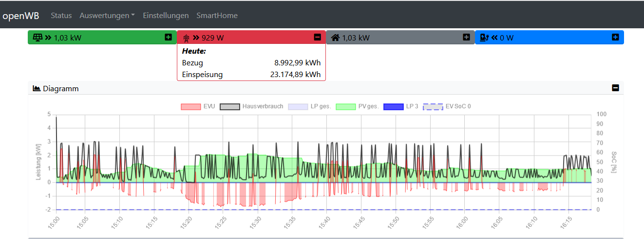Expand the grey house consumption card
The width and height of the screenshot is (644, 239).
[466, 37]
